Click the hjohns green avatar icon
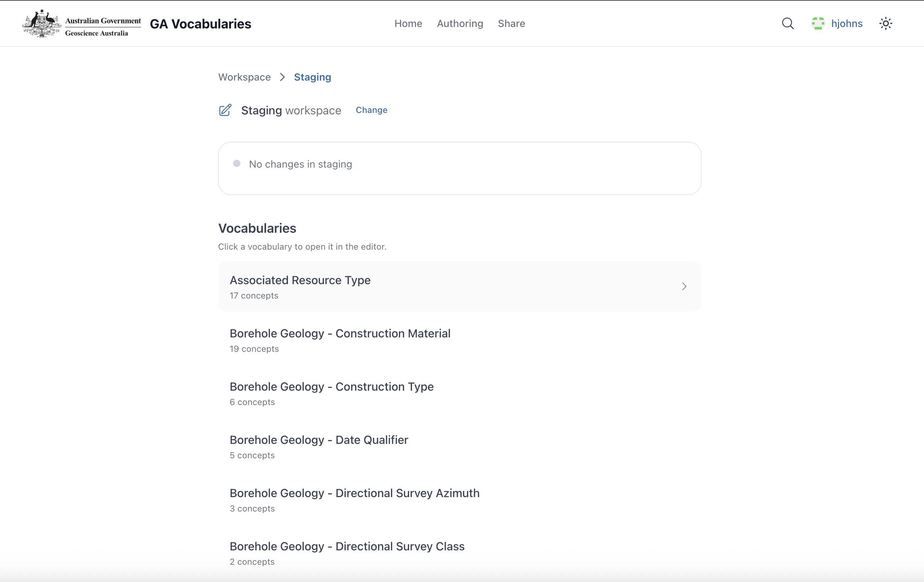 coord(818,23)
